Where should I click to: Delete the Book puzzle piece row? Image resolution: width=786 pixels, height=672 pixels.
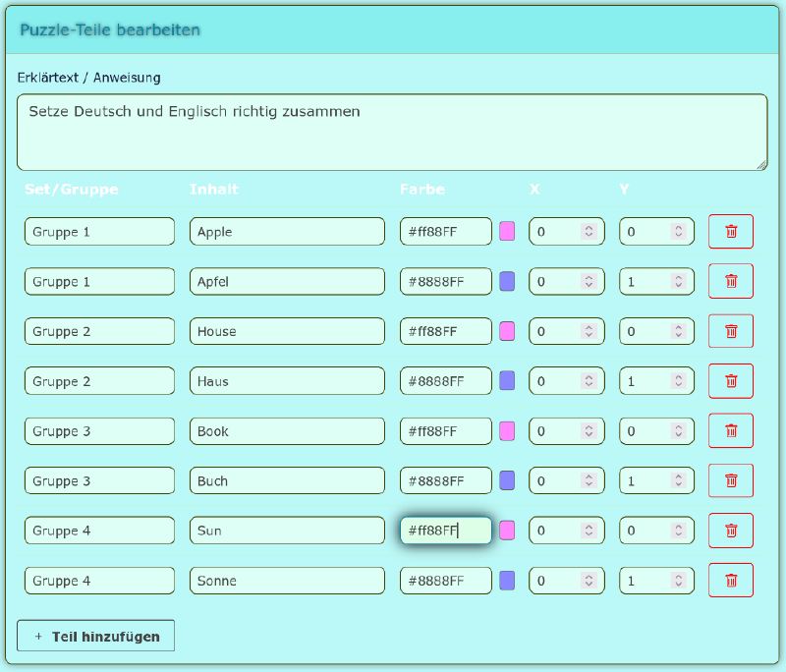tap(731, 431)
